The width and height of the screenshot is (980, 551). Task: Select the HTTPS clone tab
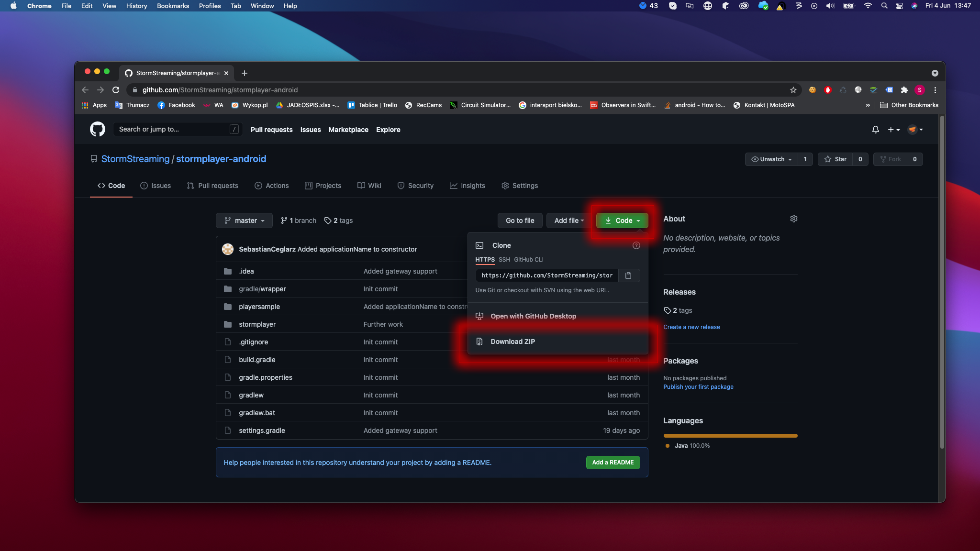pos(485,260)
